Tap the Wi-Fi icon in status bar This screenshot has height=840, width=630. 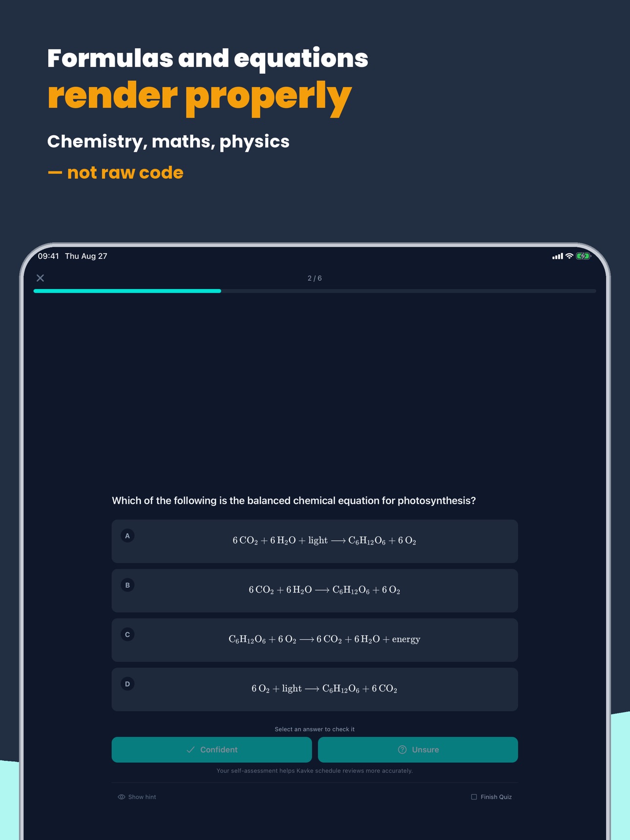point(569,256)
